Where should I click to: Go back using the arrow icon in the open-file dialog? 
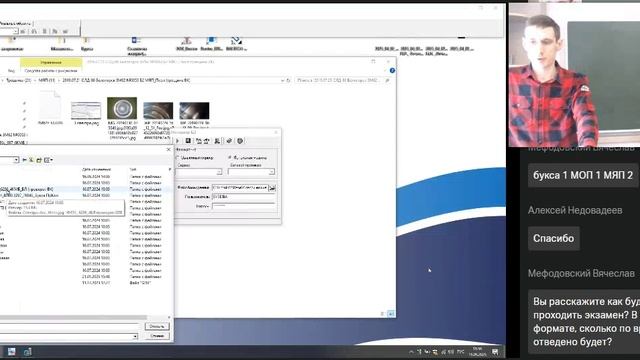[24, 160]
